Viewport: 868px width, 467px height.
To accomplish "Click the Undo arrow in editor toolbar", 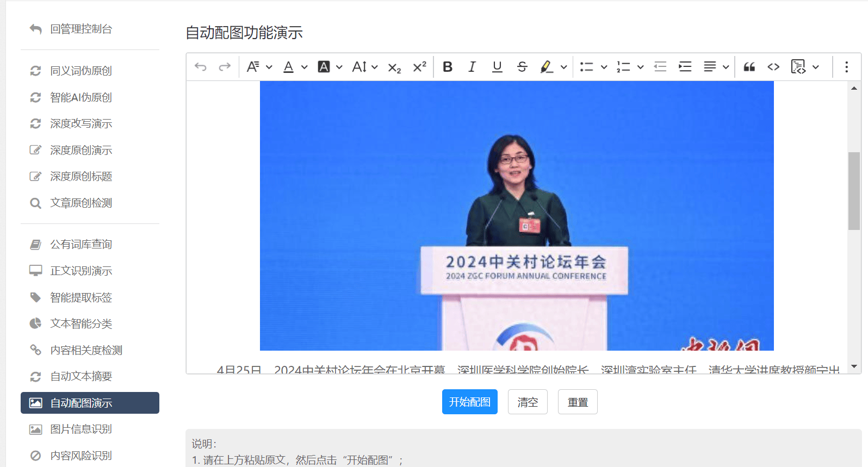I will click(201, 67).
